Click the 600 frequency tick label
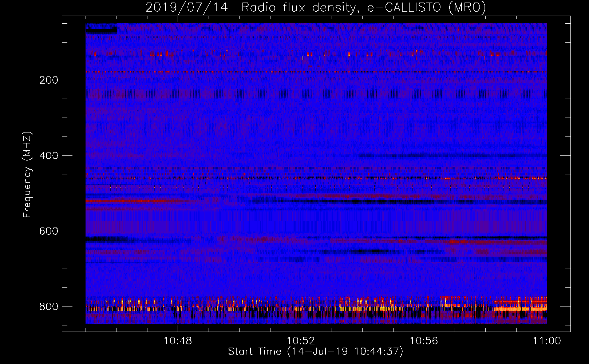The width and height of the screenshot is (589, 364). pyautogui.click(x=49, y=231)
